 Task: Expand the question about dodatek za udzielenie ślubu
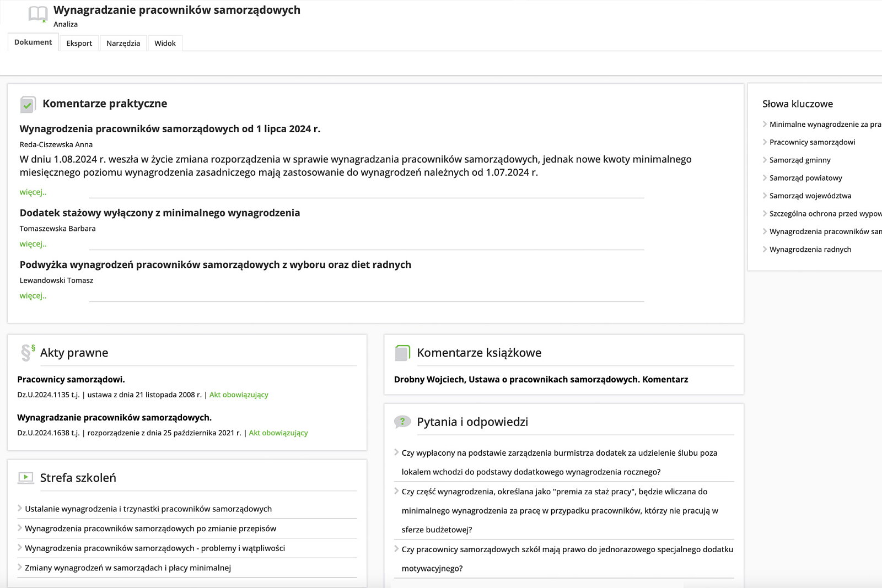[x=397, y=452]
